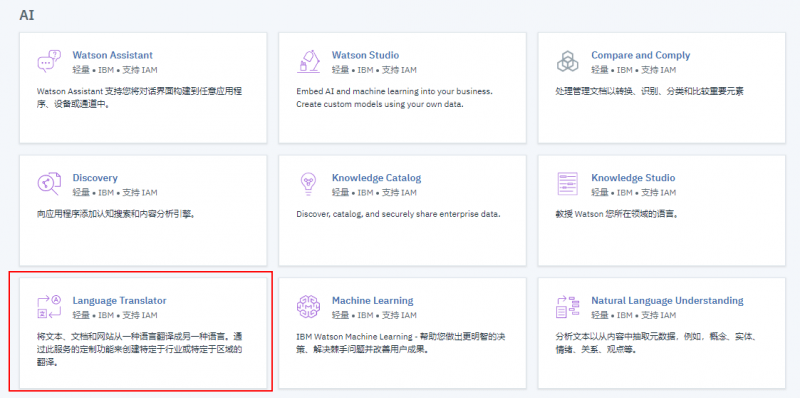
Task: Click the IBM tag line under Watson Studio
Action: (x=374, y=70)
